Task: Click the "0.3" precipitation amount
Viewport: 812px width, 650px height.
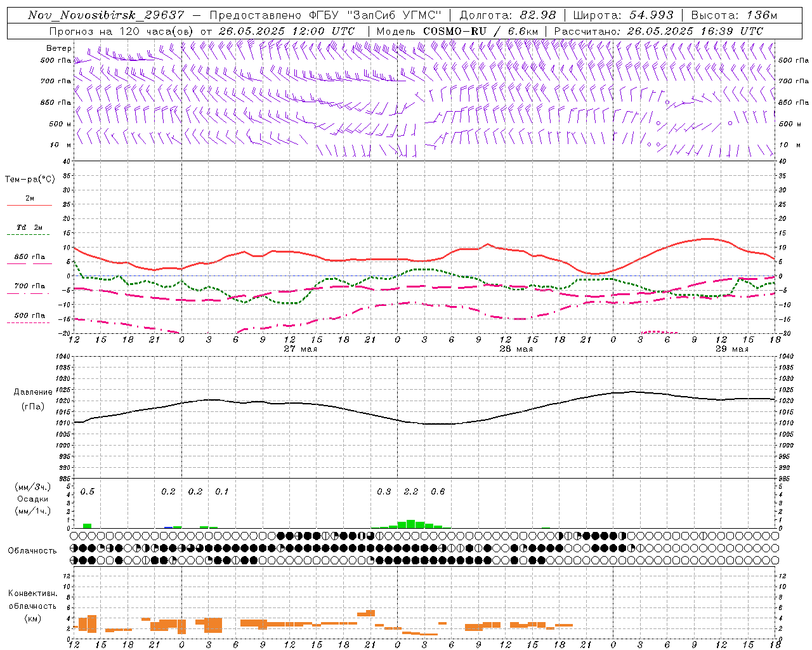Action: pyautogui.click(x=384, y=492)
